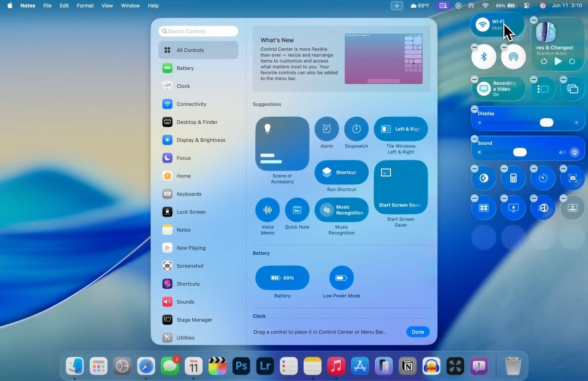Click the Alarm suggestion icon
Image resolution: width=588 pixels, height=381 pixels.
pyautogui.click(x=326, y=129)
